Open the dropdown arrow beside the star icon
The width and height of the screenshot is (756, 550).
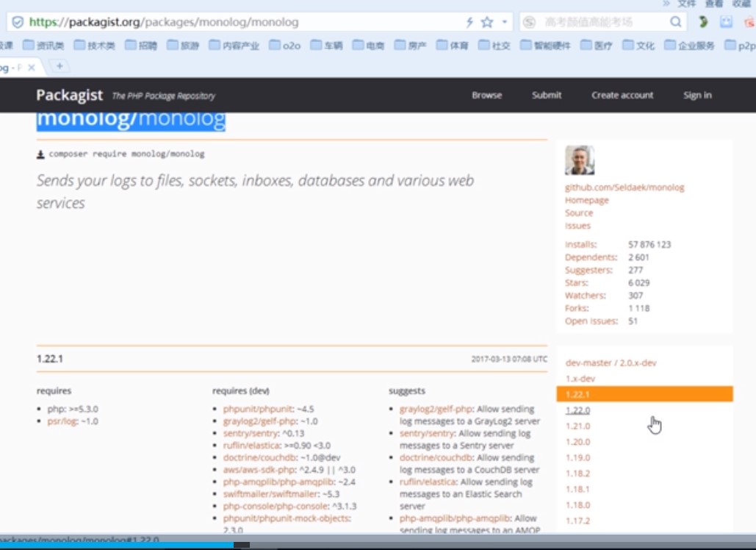pyautogui.click(x=504, y=22)
